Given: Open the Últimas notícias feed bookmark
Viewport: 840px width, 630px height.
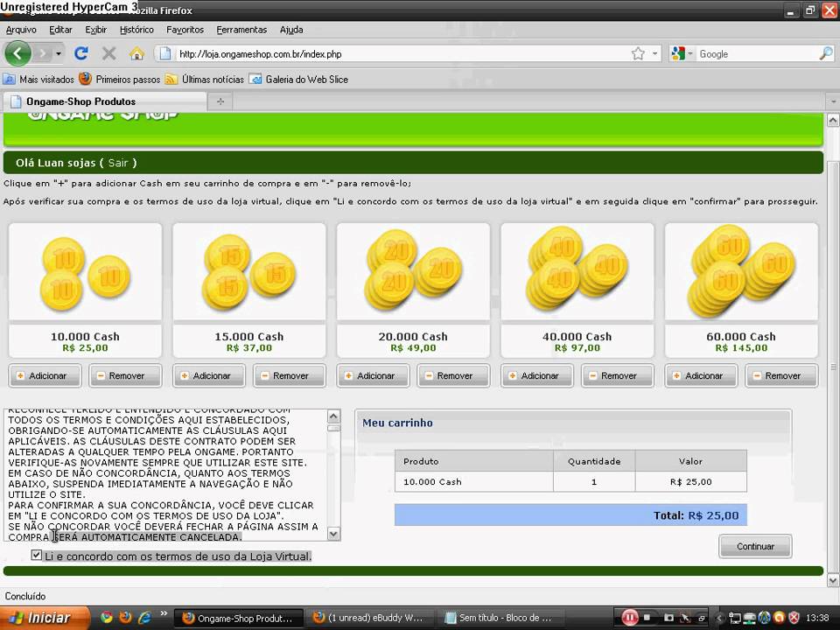Looking at the screenshot, I should [x=205, y=80].
